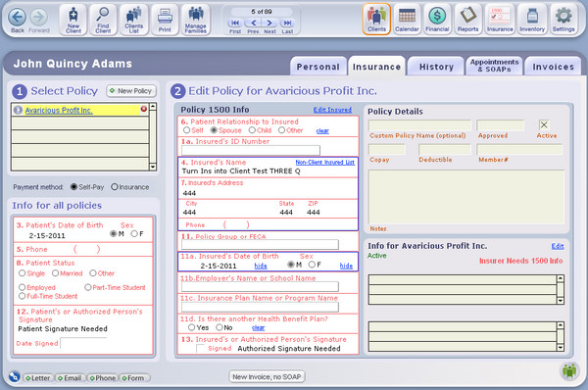Clear the relationship to insured selection
Image resolution: width=588 pixels, height=390 pixels.
322,131
